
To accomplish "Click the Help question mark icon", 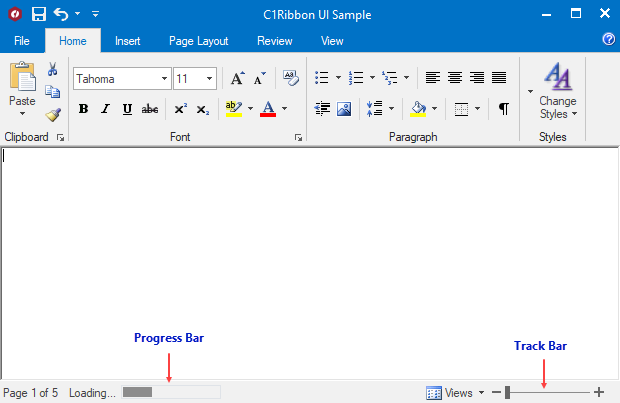I will [x=608, y=39].
